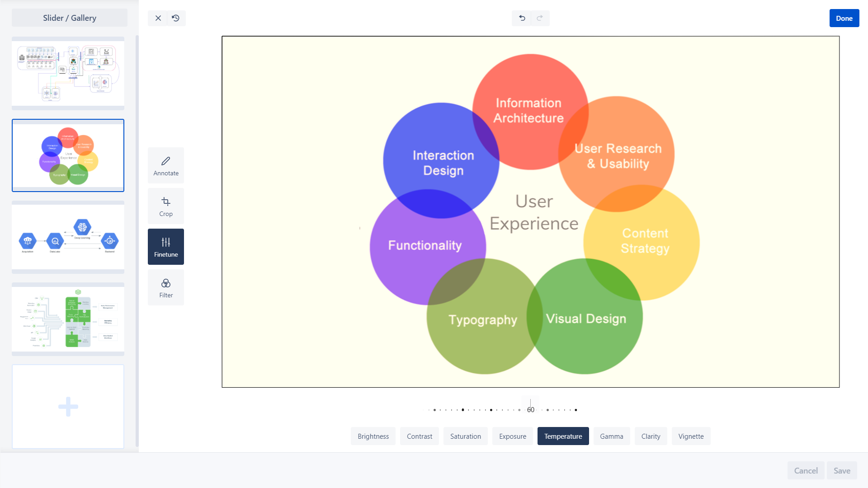
Task: Select the Vignette adjustment tab
Action: 691,436
